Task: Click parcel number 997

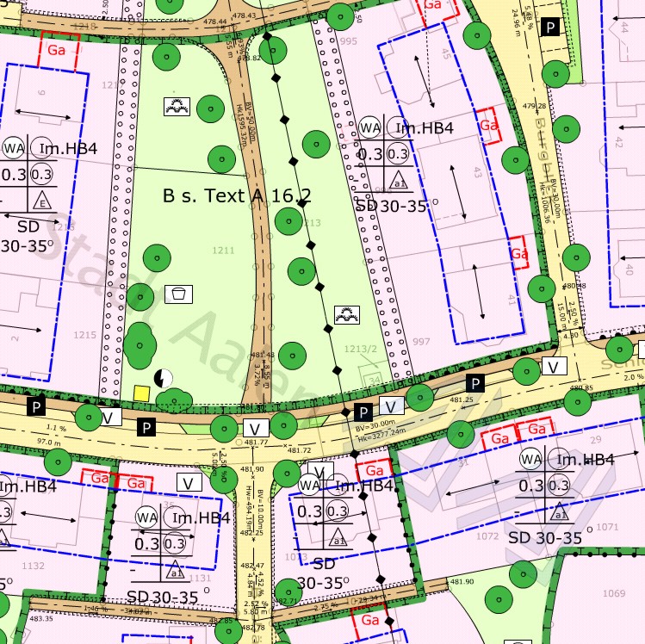Action: pyautogui.click(x=419, y=343)
